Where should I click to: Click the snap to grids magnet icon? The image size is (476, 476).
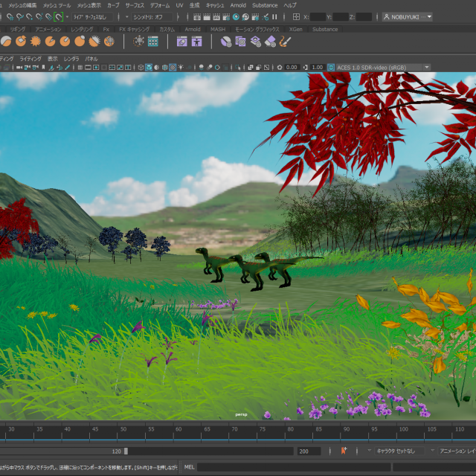point(10,17)
